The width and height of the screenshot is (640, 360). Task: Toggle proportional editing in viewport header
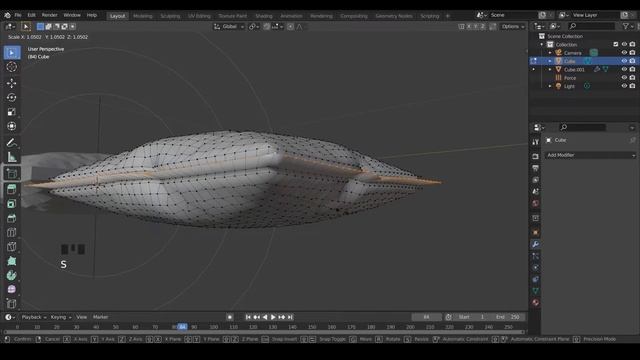click(290, 27)
